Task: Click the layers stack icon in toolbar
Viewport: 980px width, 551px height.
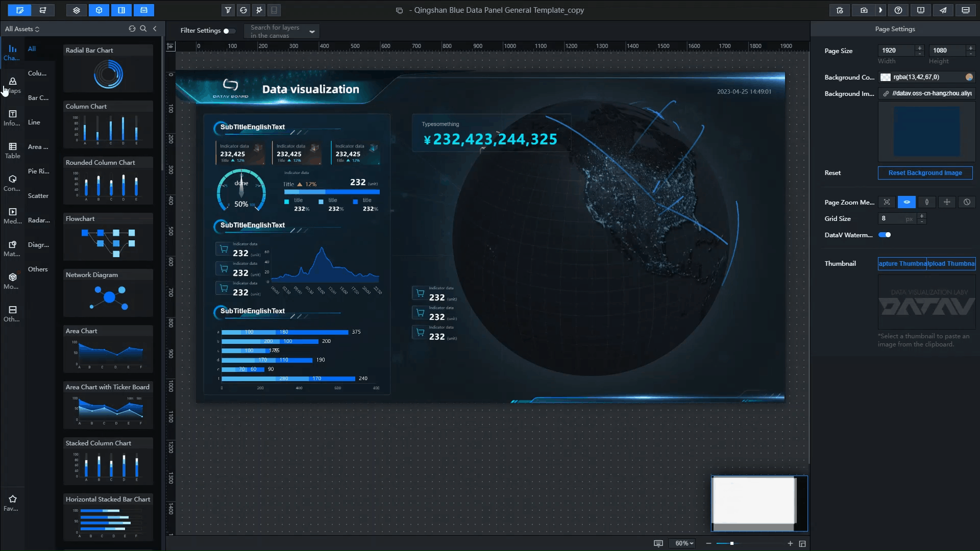Action: pyautogui.click(x=77, y=10)
